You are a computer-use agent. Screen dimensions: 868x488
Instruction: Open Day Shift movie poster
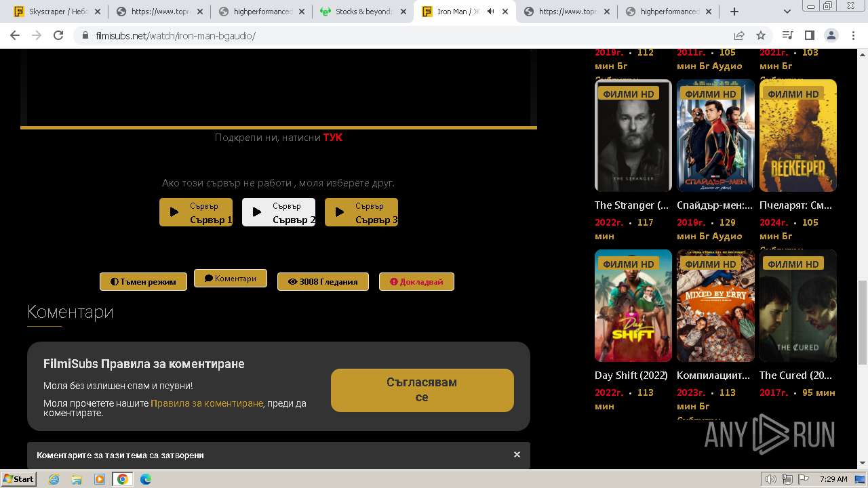[633, 306]
